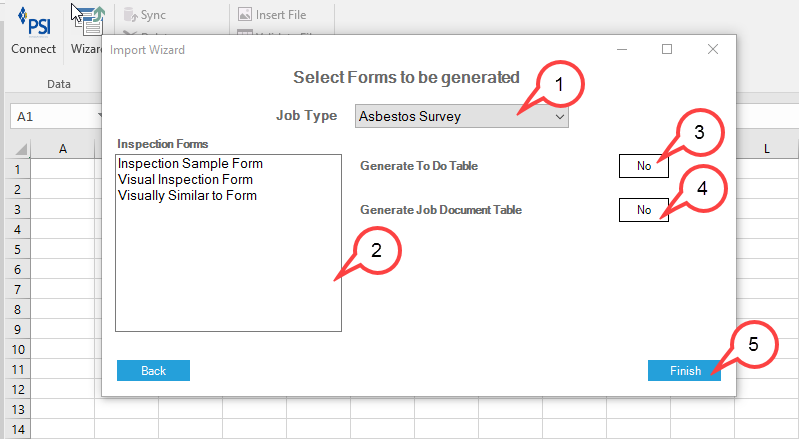Screen dimensions: 799x439
Task: Select row 5 header
Action: pyautogui.click(x=17, y=250)
